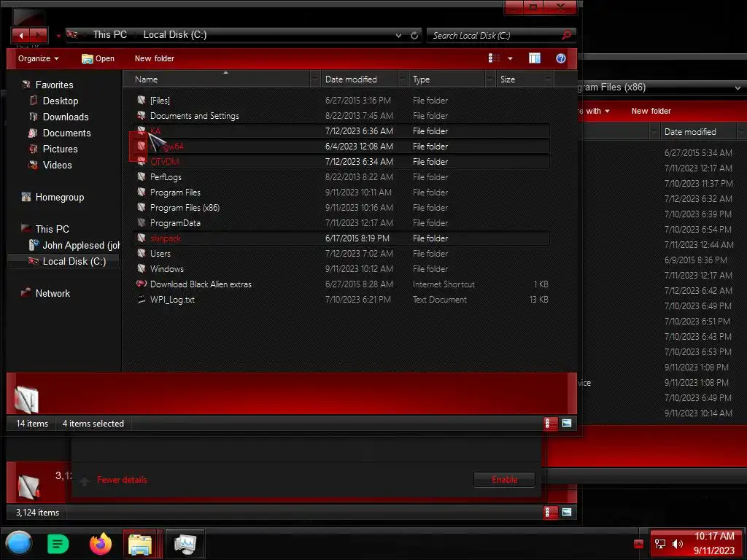Screen dimensions: 747x560
Task: Select the Windows folder
Action: 167,269
